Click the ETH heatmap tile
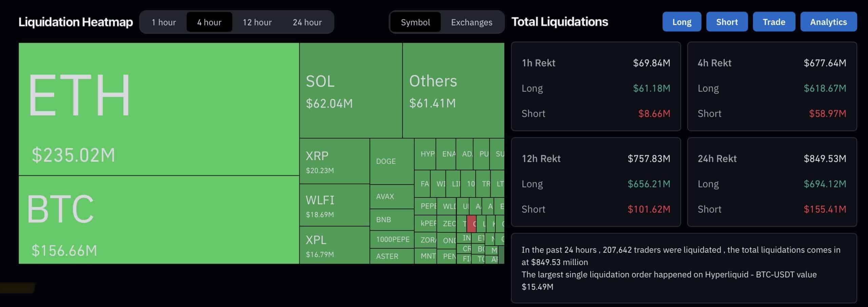868x307 pixels. [159, 109]
